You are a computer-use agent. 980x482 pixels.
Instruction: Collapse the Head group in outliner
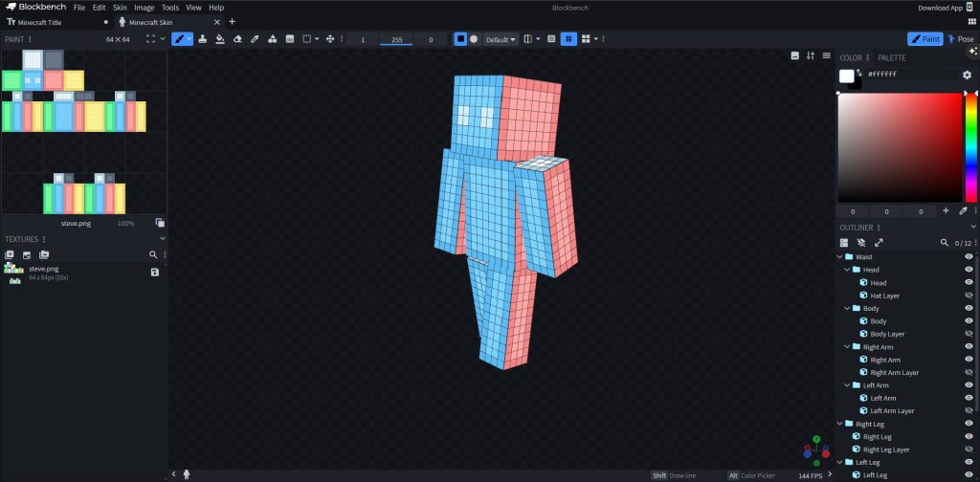pyautogui.click(x=847, y=270)
